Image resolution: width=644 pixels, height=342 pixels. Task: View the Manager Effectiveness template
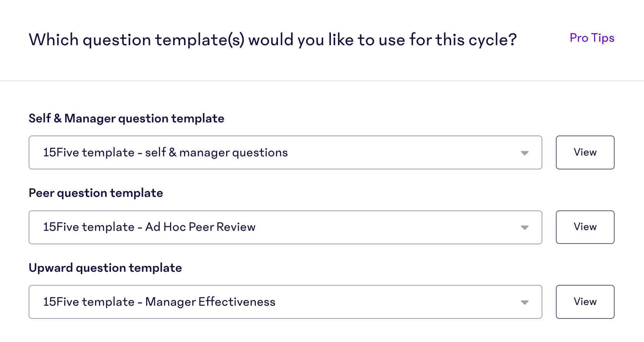585,302
